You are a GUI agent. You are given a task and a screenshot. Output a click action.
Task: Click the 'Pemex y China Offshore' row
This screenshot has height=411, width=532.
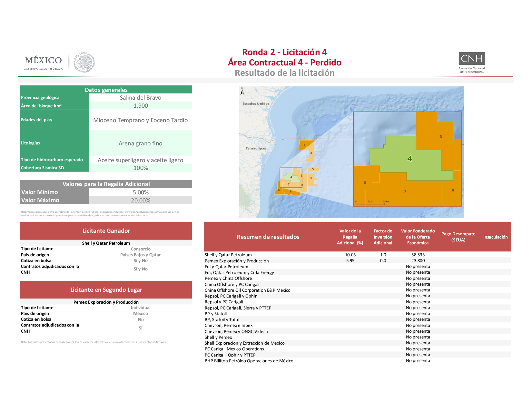click(357, 279)
